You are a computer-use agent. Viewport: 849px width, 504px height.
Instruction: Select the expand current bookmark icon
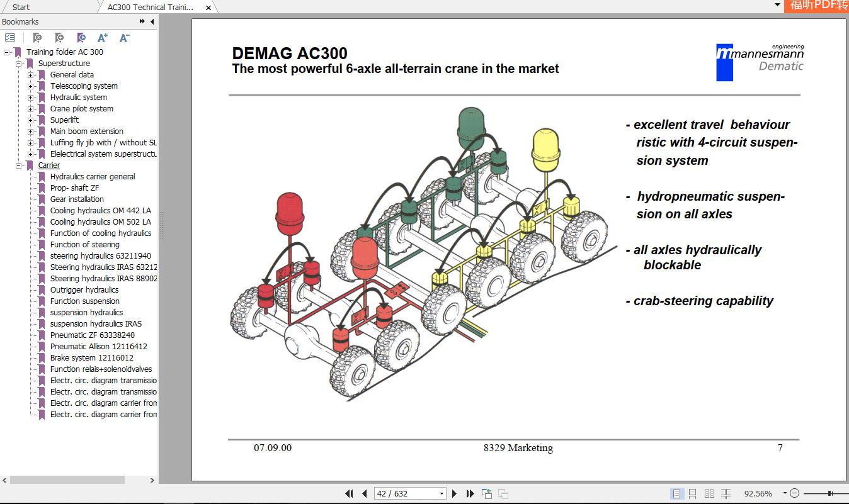[81, 38]
